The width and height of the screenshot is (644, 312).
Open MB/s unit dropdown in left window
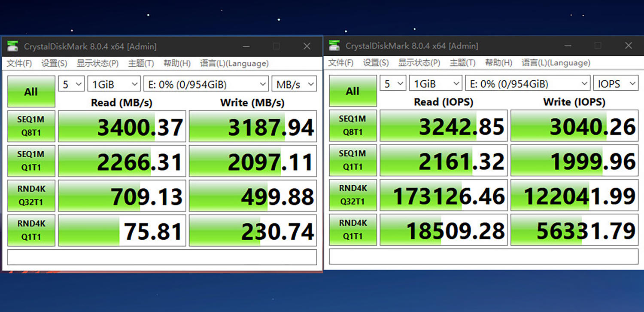(x=294, y=84)
